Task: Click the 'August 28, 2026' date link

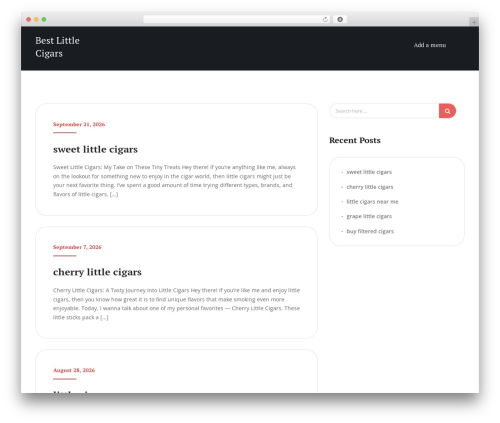Action: (74, 370)
